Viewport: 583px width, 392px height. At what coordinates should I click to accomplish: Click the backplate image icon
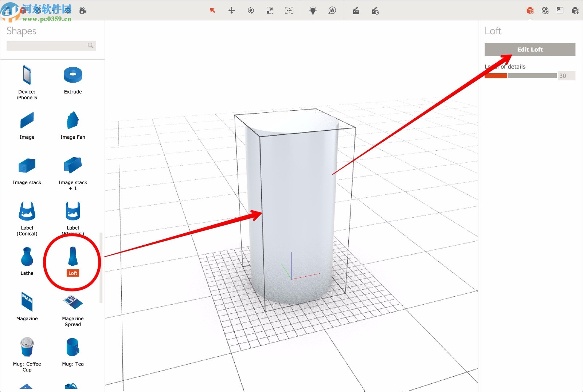click(x=560, y=11)
